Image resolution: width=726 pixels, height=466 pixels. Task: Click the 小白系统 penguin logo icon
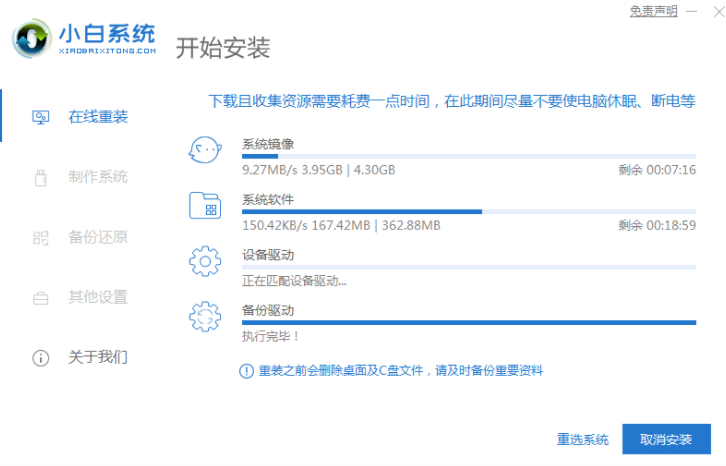[x=32, y=38]
